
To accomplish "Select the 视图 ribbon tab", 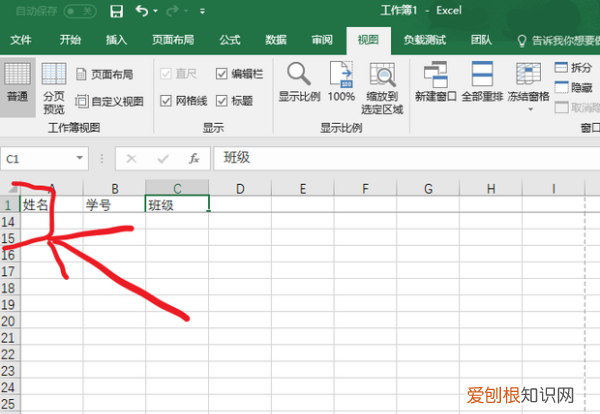I will coord(368,41).
